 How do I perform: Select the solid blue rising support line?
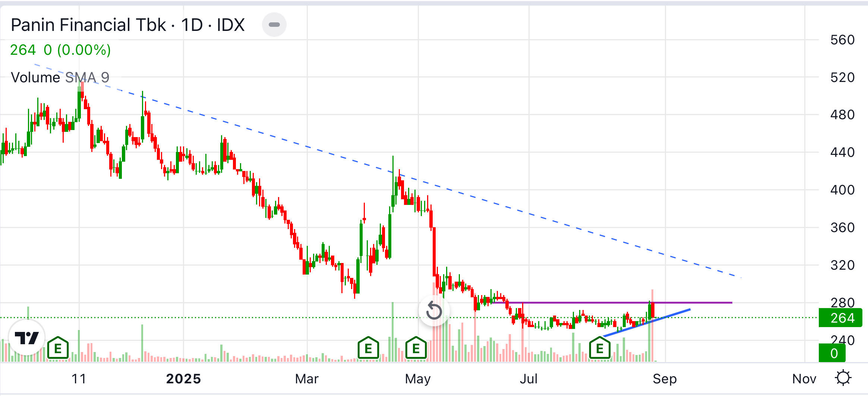pyautogui.click(x=647, y=323)
